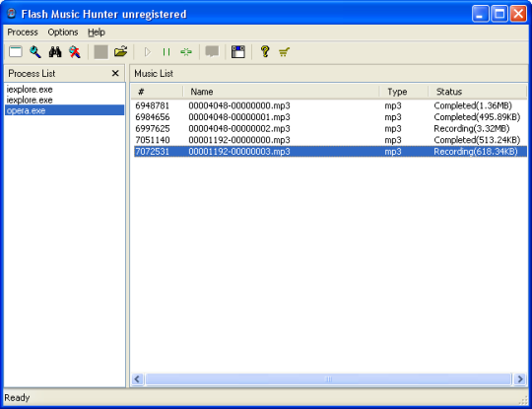Click status Completed(1.36MB)
Viewport: 532px width, 409px height.
pyautogui.click(x=473, y=105)
